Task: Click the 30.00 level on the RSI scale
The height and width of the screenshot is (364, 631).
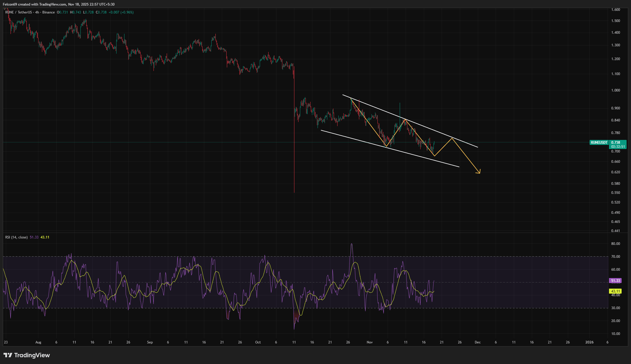Action: [615, 308]
